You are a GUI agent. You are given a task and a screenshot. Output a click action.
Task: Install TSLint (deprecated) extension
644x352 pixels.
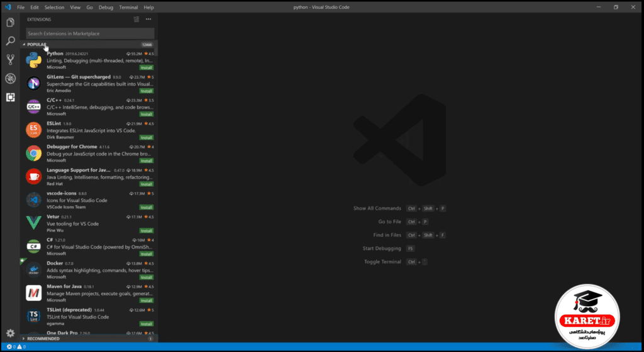tap(146, 324)
